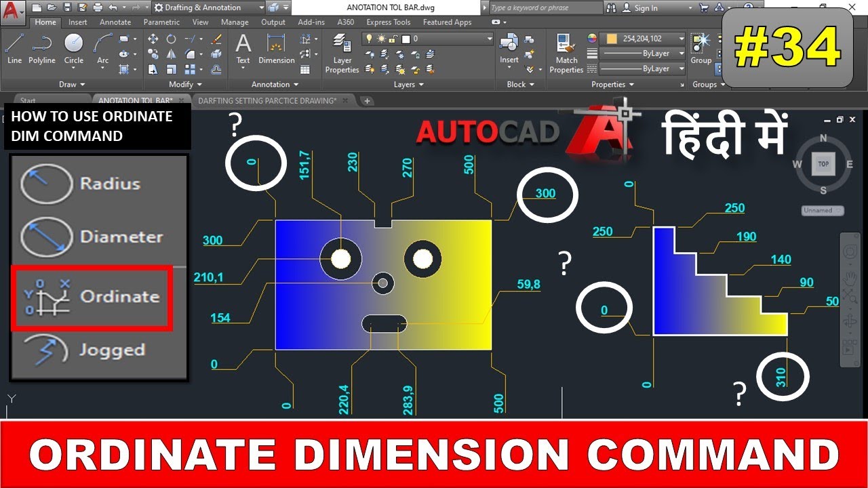This screenshot has height=488, width=868.
Task: Select the Line tool
Action: (14, 49)
